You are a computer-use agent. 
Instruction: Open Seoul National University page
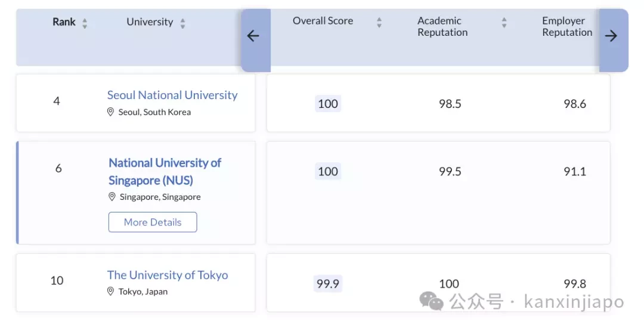pos(172,95)
